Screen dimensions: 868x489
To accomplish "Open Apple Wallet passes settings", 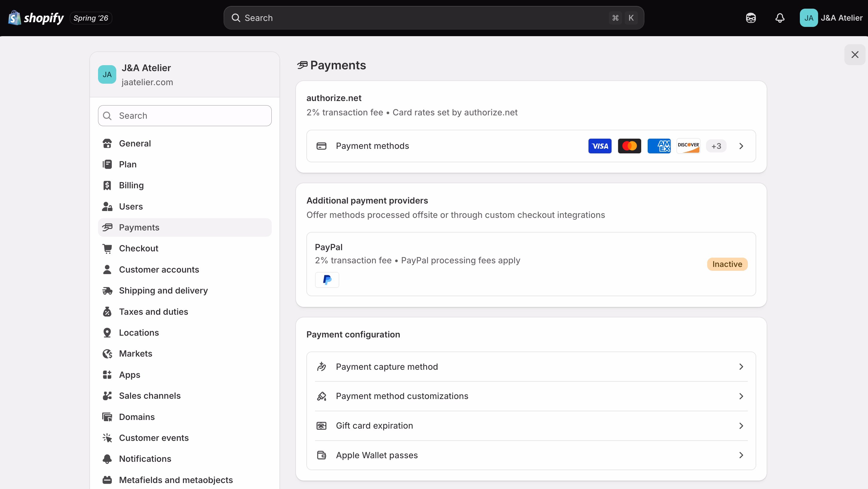I will point(531,455).
